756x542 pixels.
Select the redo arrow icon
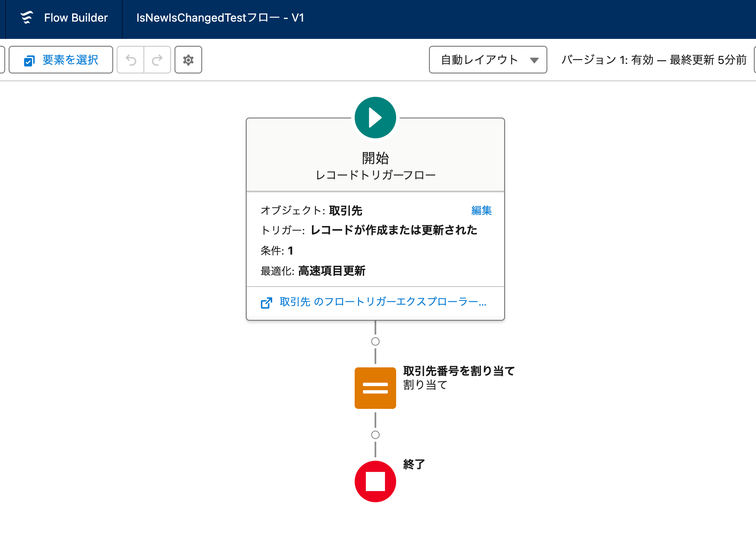point(157,60)
